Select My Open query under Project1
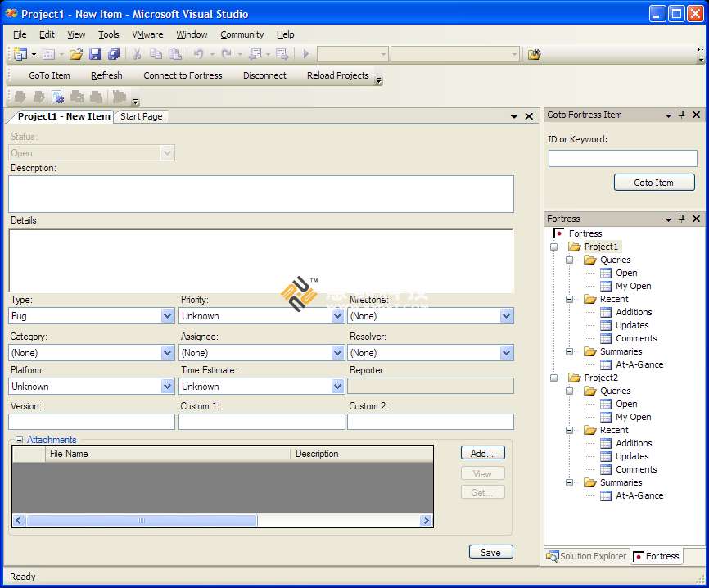709x588 pixels. 633,286
